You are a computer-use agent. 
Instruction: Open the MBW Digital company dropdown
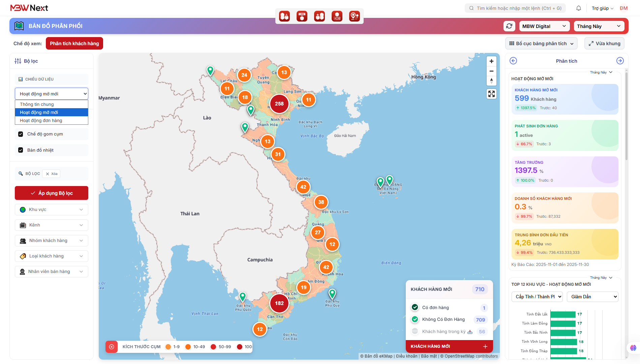point(544,26)
